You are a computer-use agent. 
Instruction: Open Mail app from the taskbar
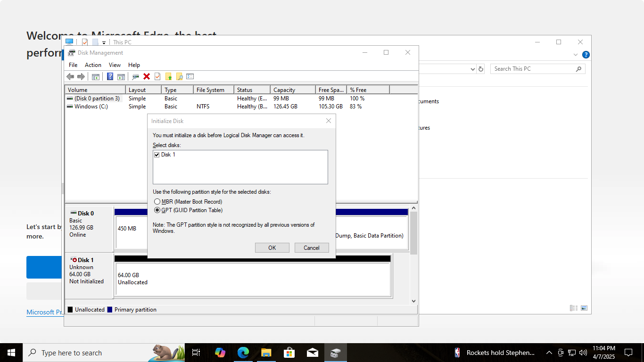point(312,353)
